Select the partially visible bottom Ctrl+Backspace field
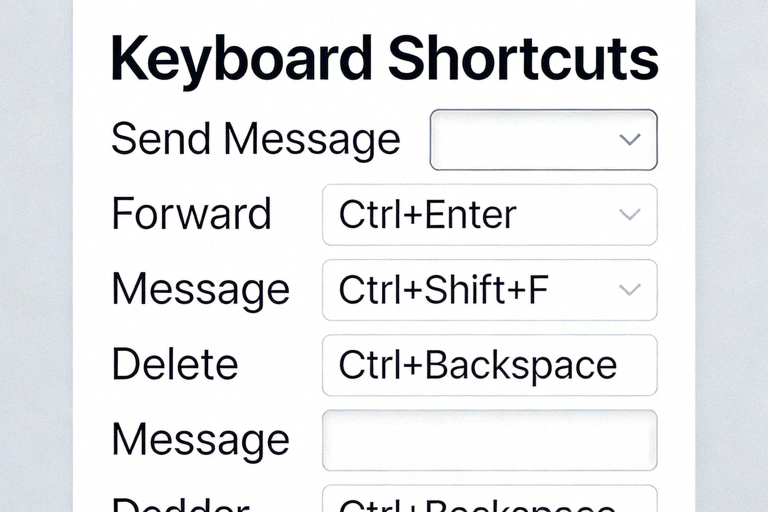768x512 pixels. [489, 501]
